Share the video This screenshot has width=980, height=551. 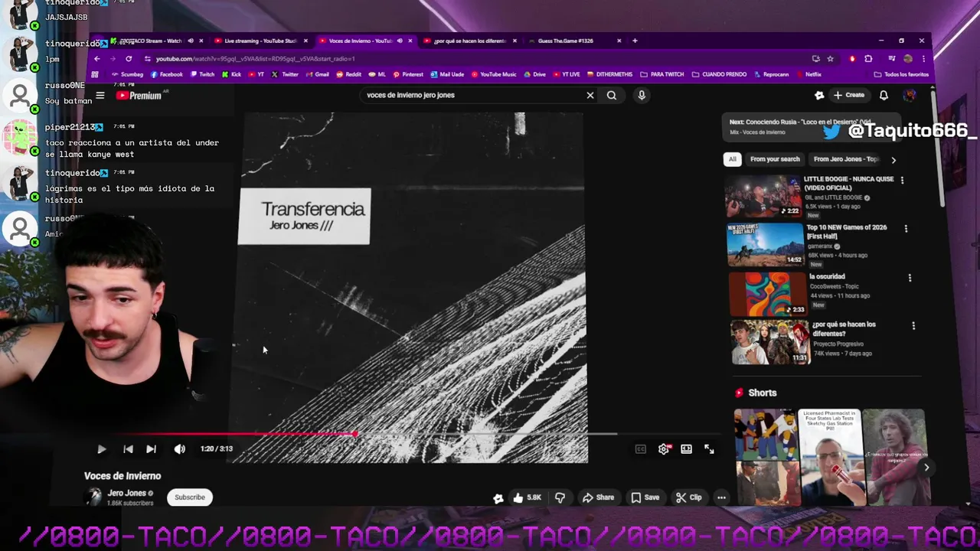(598, 497)
